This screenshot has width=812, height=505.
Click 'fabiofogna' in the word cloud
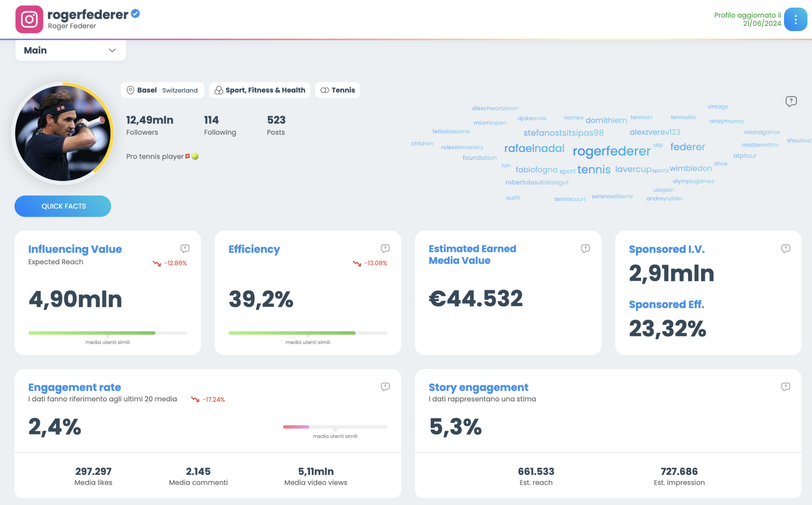coord(536,170)
